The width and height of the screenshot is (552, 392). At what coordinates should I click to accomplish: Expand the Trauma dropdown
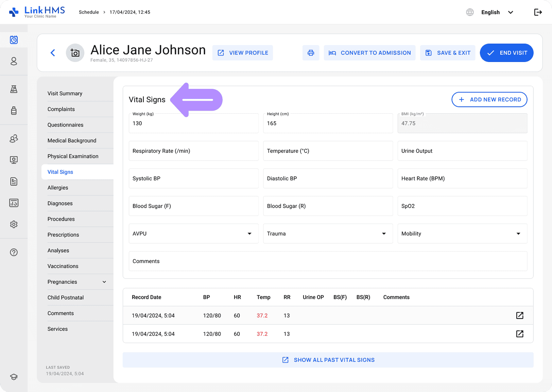[x=328, y=234]
